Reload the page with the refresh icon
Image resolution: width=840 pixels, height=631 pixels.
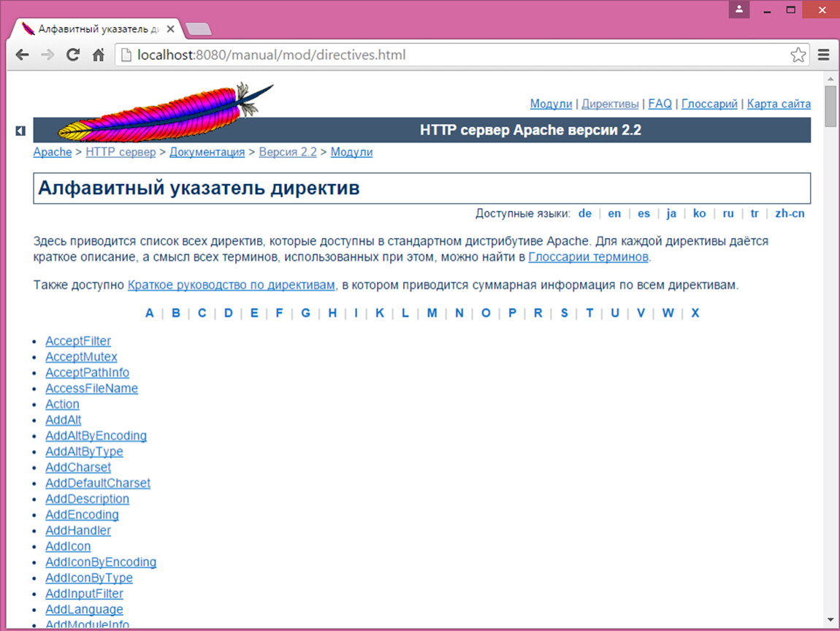[73, 55]
